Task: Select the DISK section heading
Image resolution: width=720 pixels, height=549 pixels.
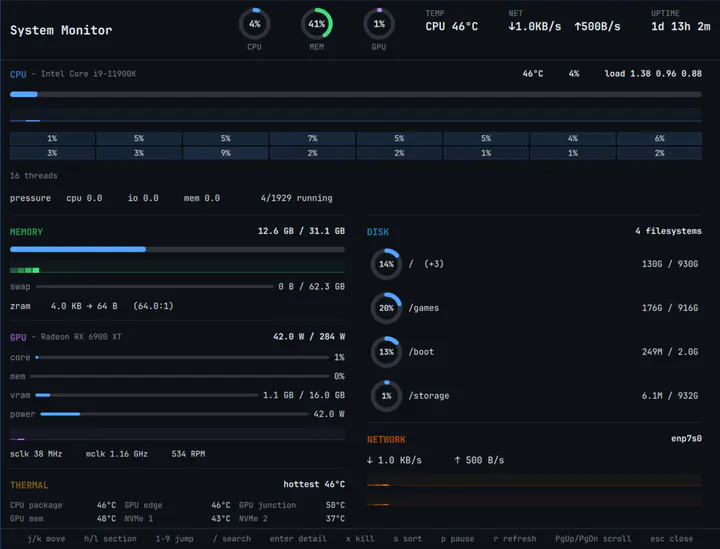Action: [377, 232]
